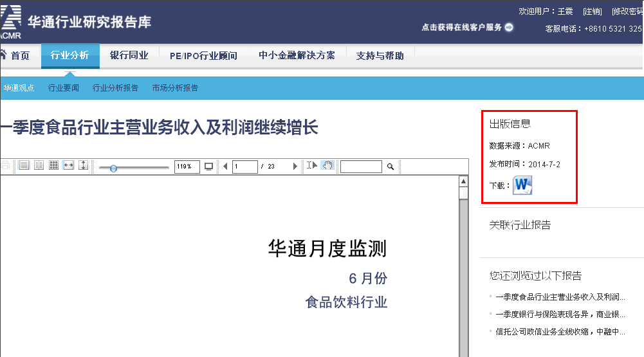Screen dimensions: 644x357
Task: Adjust the zoom slider handle
Action: (x=114, y=168)
